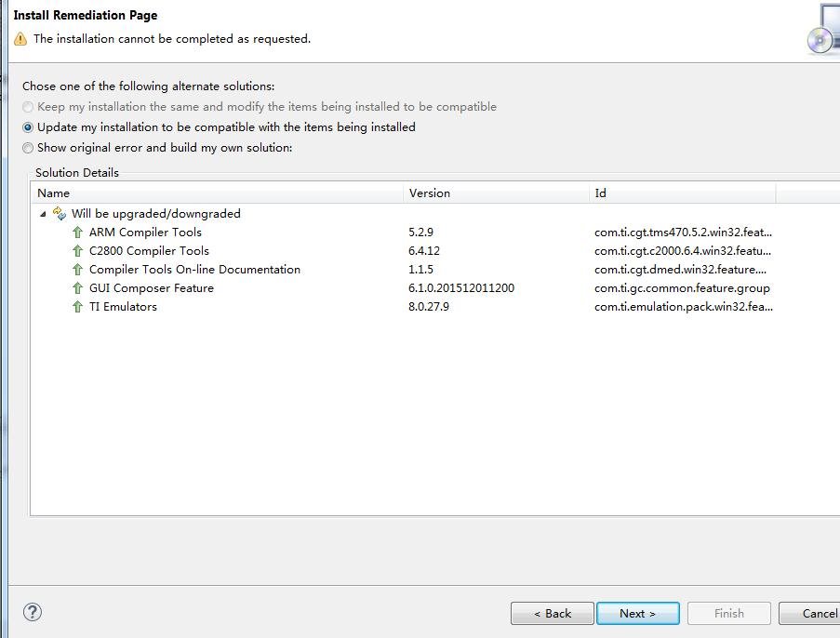Click the upgrade arrow icon beside GUI Composer Feature
Image resolution: width=840 pixels, height=638 pixels.
[78, 288]
